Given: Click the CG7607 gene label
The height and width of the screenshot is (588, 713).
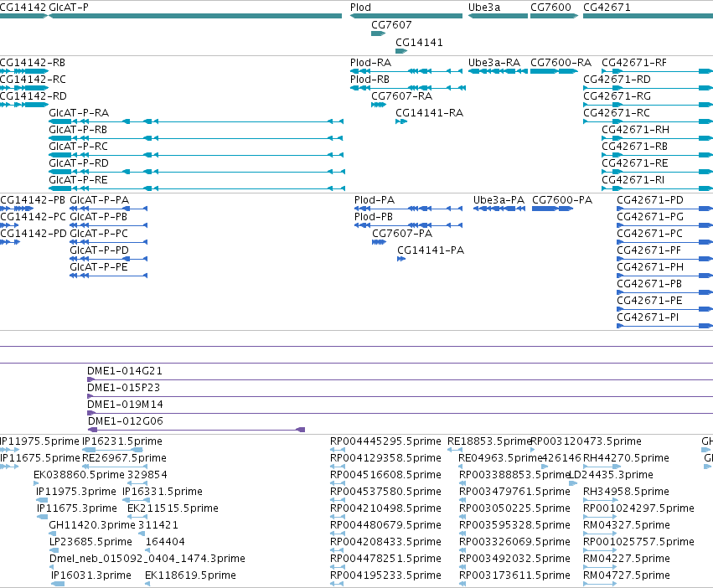Looking at the screenshot, I should click(x=391, y=24).
